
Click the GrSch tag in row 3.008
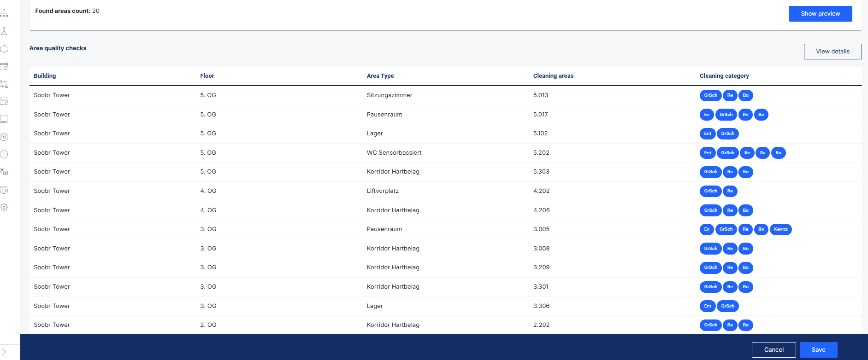[710, 249]
